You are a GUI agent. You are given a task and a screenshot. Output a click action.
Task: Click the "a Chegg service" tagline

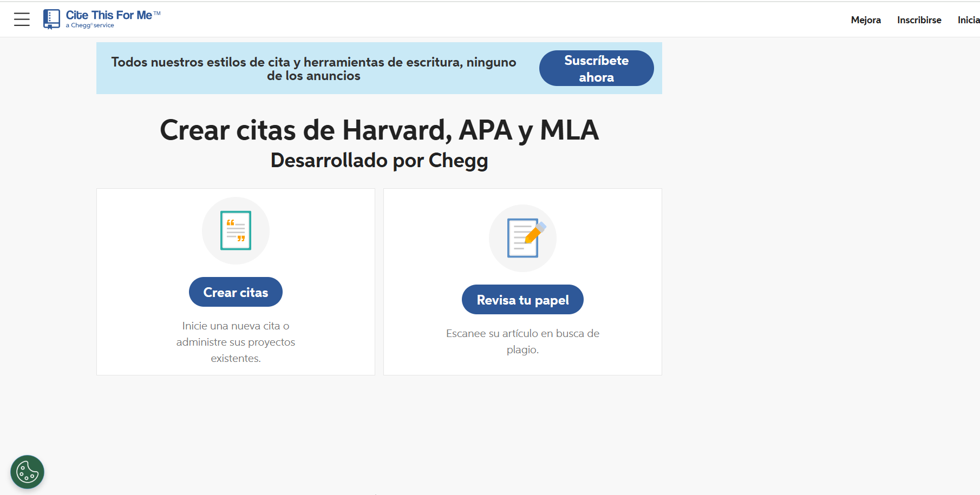tap(90, 25)
